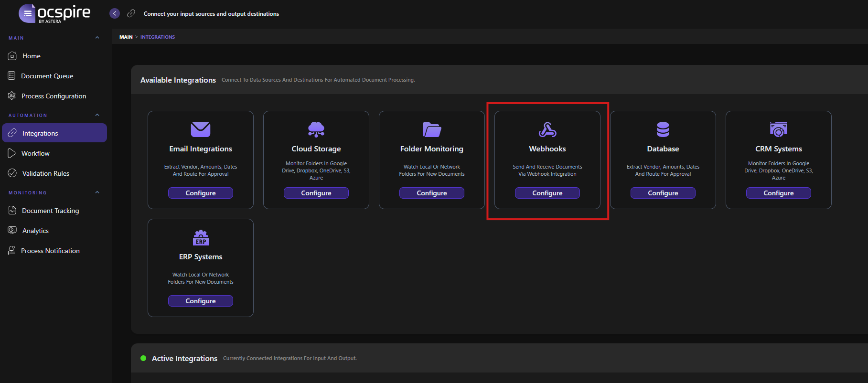Click the Database stack icon
Image resolution: width=868 pixels, height=383 pixels.
click(663, 129)
